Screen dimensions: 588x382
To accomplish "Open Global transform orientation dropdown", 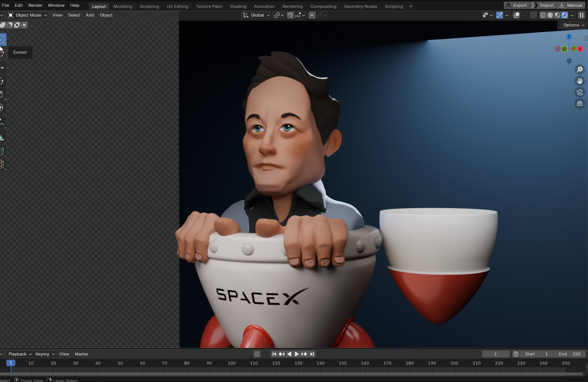I will pos(256,15).
